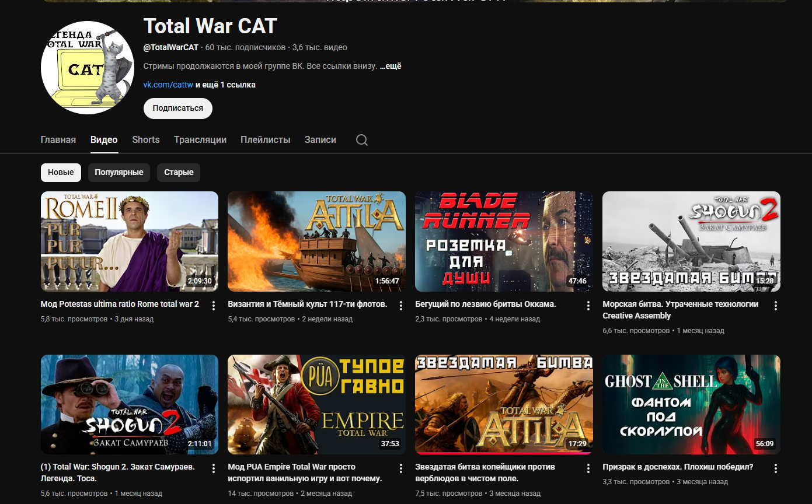Open options menu for Морская битва video
The height and width of the screenshot is (504, 812).
pos(776,306)
